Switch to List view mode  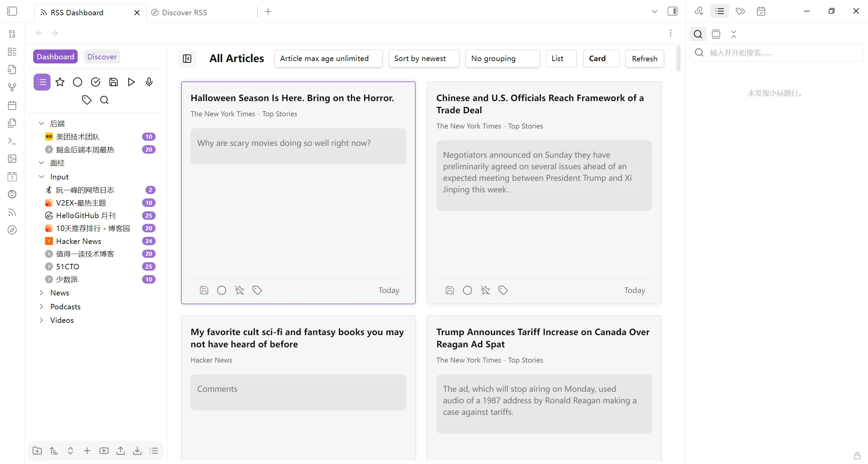[x=561, y=59]
